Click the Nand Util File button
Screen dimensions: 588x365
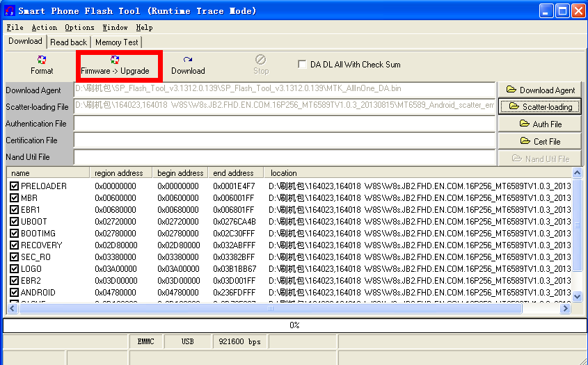(540, 159)
